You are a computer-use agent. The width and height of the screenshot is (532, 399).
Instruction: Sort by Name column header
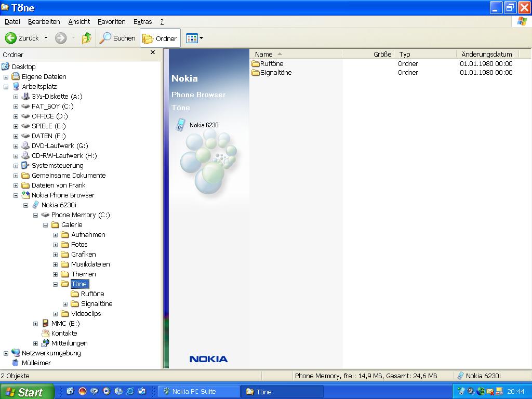pyautogui.click(x=296, y=54)
